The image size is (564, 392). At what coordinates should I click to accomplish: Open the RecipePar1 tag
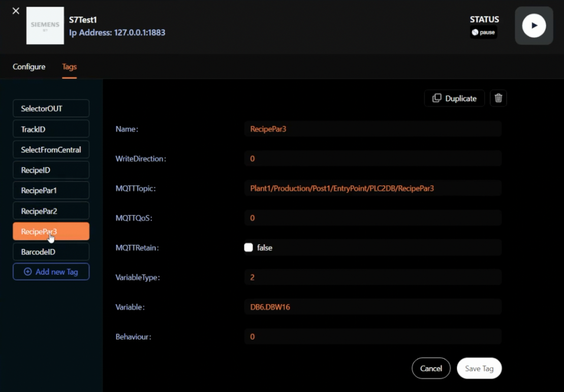pyautogui.click(x=51, y=190)
